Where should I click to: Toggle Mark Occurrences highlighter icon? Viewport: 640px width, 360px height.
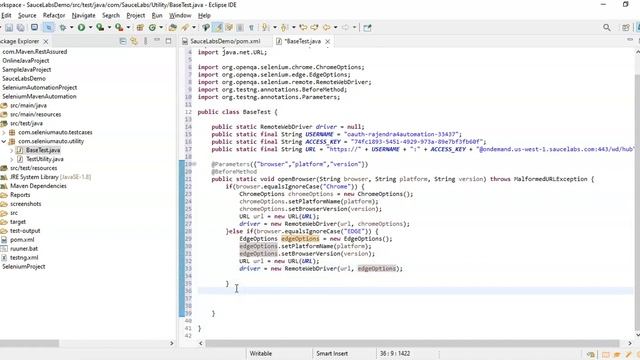tap(218, 28)
